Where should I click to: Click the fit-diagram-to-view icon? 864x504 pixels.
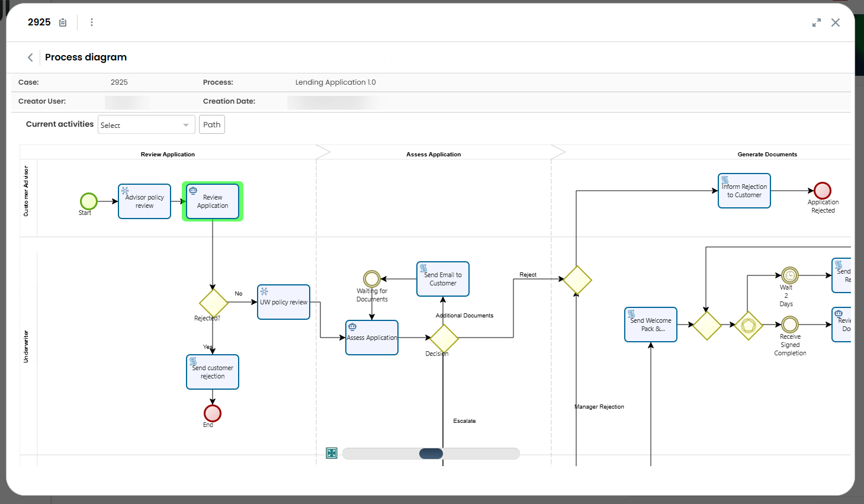click(x=331, y=453)
